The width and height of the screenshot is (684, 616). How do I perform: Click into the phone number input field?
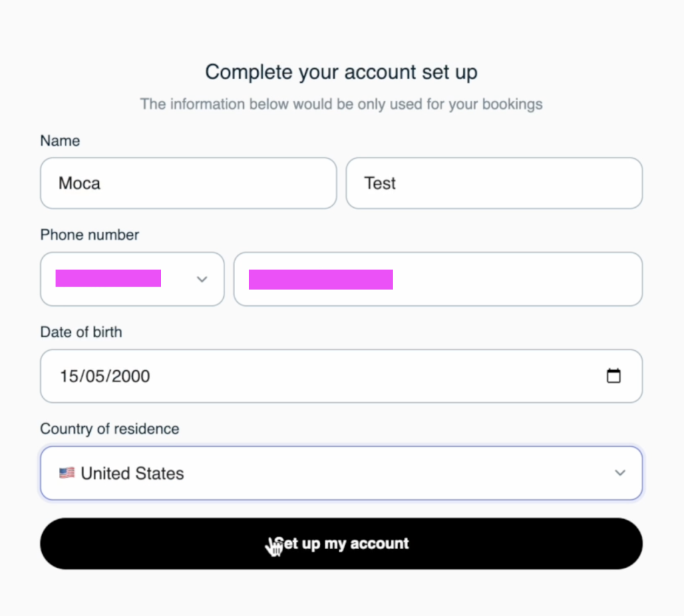coord(438,279)
